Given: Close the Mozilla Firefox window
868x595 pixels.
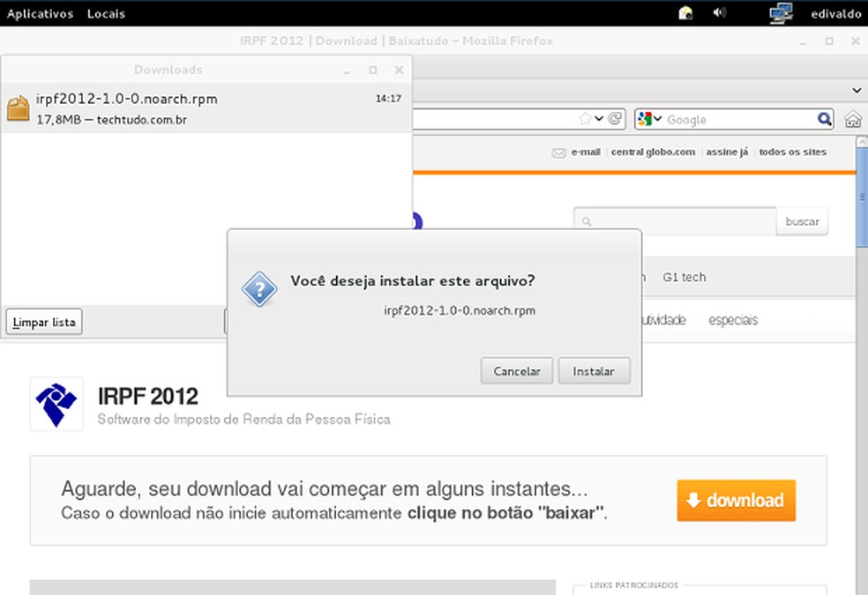Looking at the screenshot, I should click(856, 41).
